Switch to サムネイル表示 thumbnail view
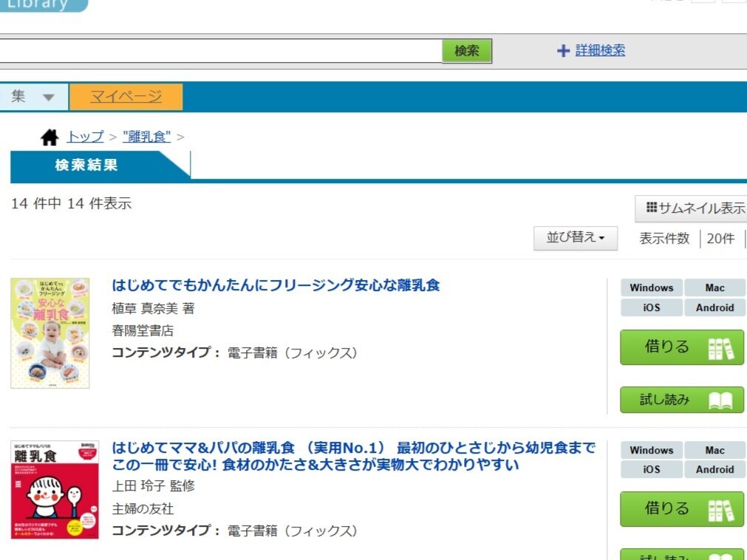Image resolution: width=747 pixels, height=560 pixels. tap(695, 208)
